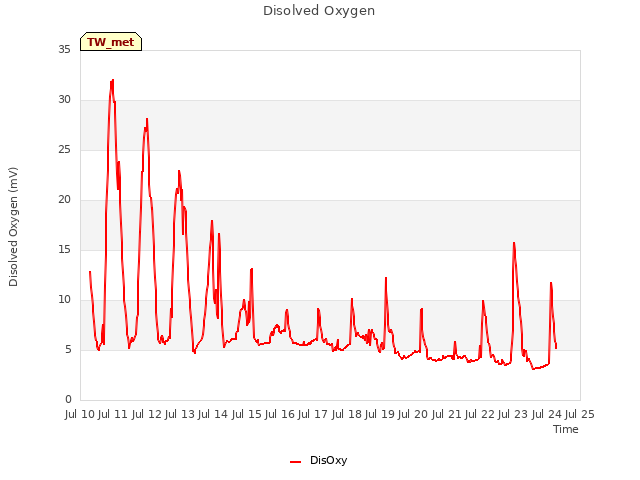This screenshot has width=640, height=480.
Task: Click the Jul 15 x-axis tick label
Action: point(247,414)
